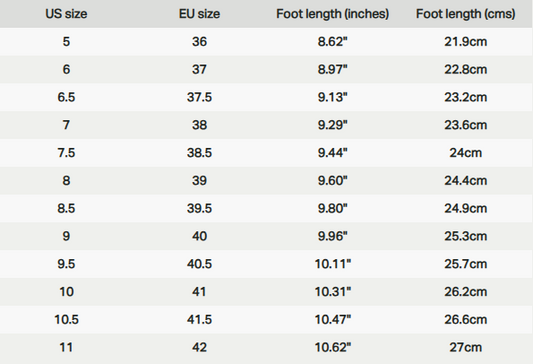Click US size 5 cell
533x364 pixels.
pos(66,42)
